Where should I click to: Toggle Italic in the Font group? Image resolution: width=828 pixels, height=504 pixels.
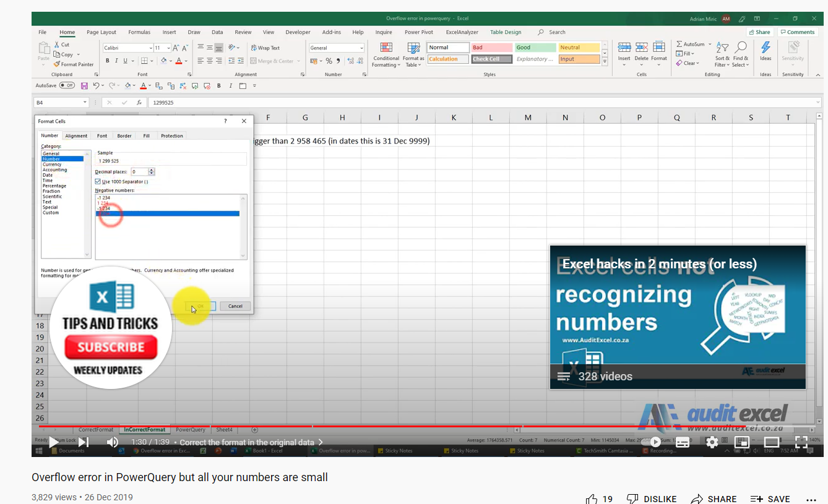pos(116,61)
